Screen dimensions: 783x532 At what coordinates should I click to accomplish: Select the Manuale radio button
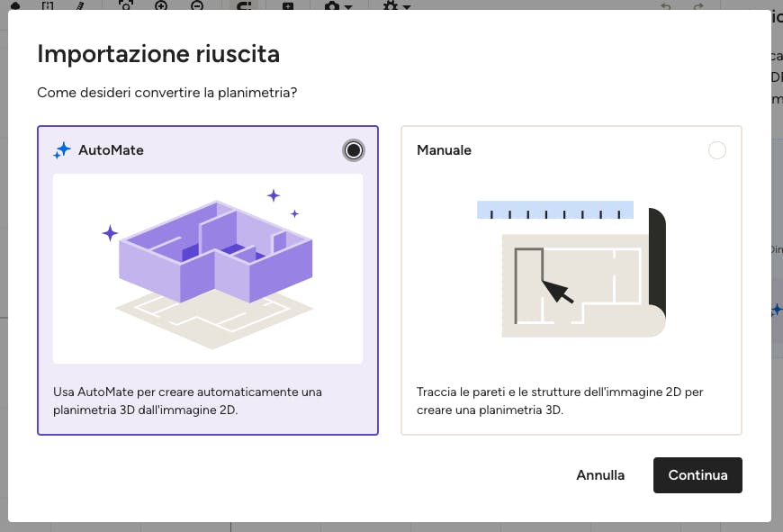pos(717,150)
